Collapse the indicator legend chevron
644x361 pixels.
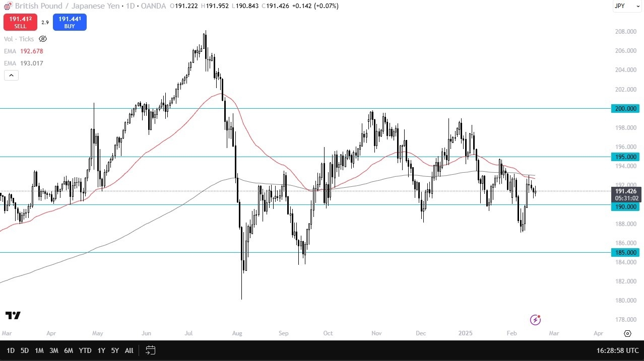(11, 76)
